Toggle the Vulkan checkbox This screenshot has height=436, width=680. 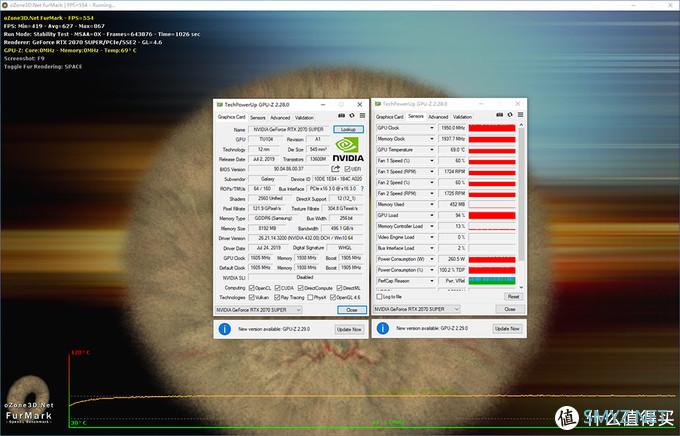[252, 297]
